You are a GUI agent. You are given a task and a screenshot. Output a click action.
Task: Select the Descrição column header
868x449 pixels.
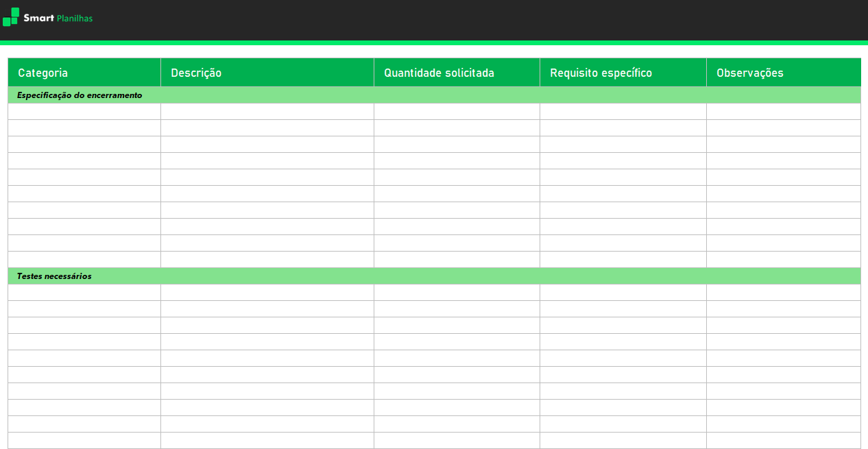[267, 73]
